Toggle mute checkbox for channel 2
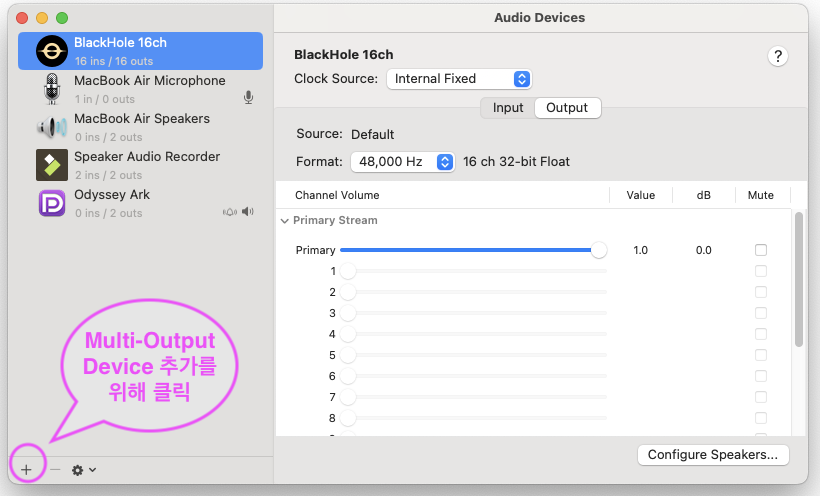The image size is (820, 496). click(761, 292)
